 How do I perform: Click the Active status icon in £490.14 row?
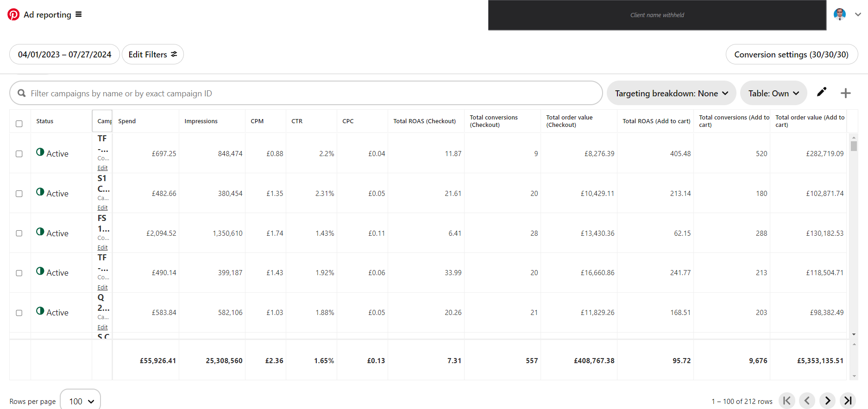point(40,271)
